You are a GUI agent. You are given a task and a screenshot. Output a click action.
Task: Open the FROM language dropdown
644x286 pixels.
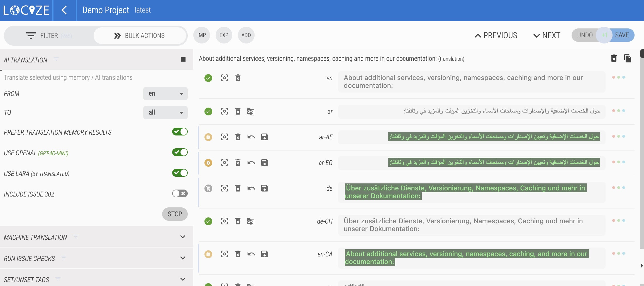165,94
